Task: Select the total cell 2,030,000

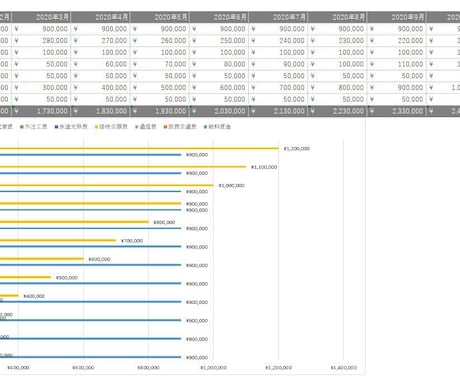Action: (x=219, y=111)
